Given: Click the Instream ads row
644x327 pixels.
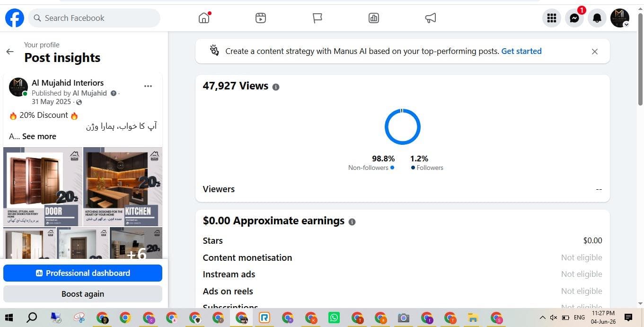Looking at the screenshot, I should pyautogui.click(x=402, y=274).
